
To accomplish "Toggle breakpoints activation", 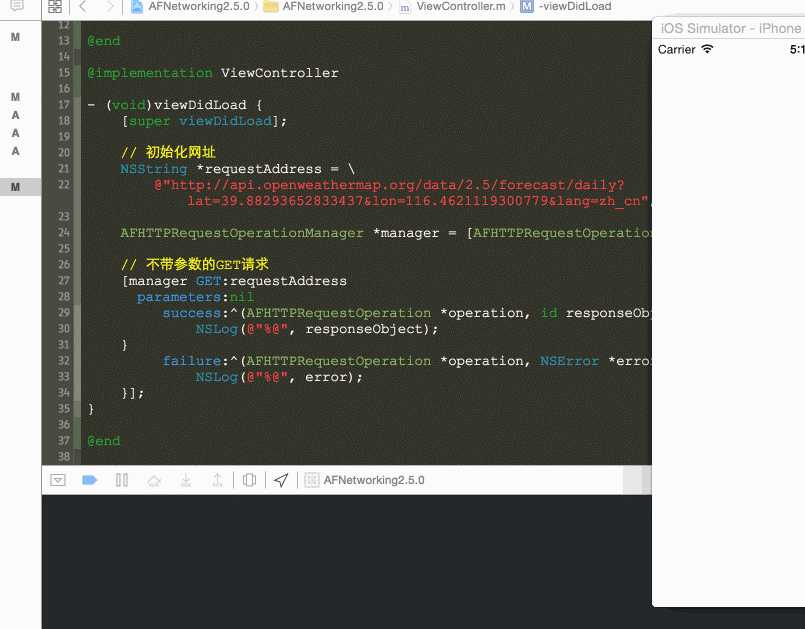I will 89,480.
